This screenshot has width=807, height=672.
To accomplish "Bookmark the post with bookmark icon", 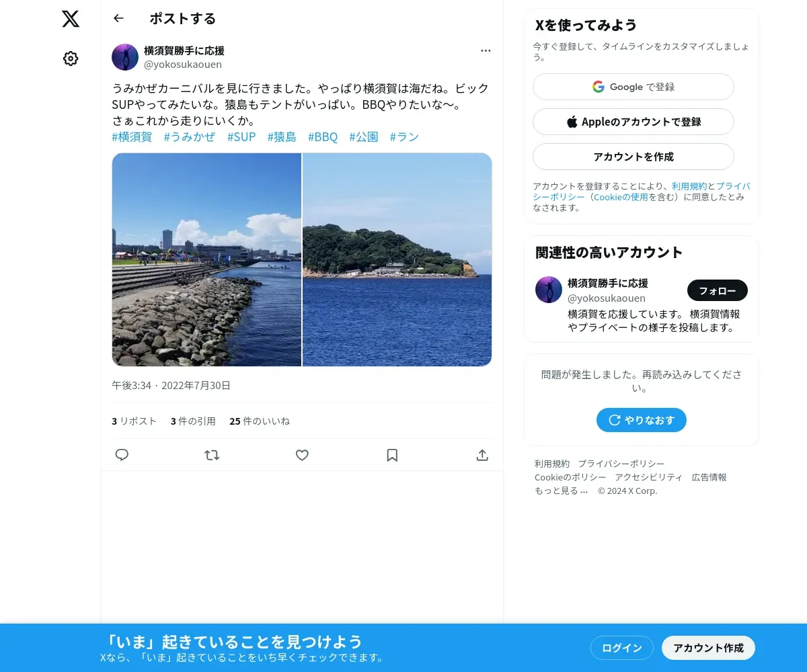I will coord(392,455).
